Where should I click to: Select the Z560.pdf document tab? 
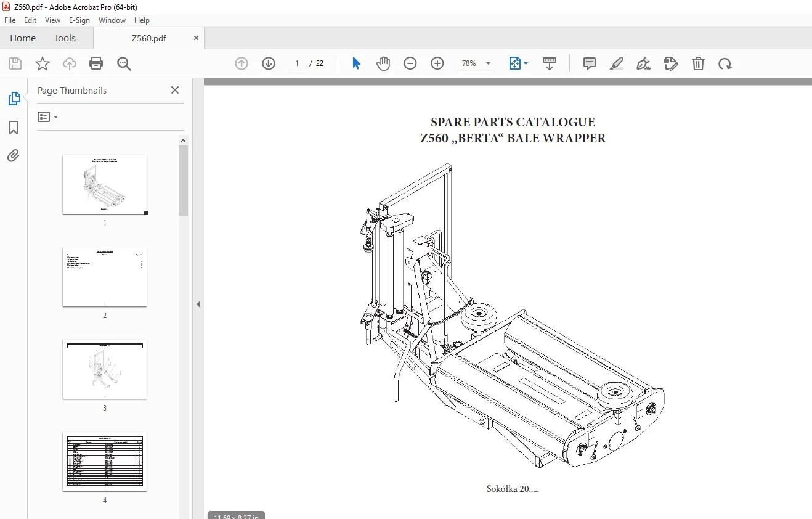click(148, 38)
